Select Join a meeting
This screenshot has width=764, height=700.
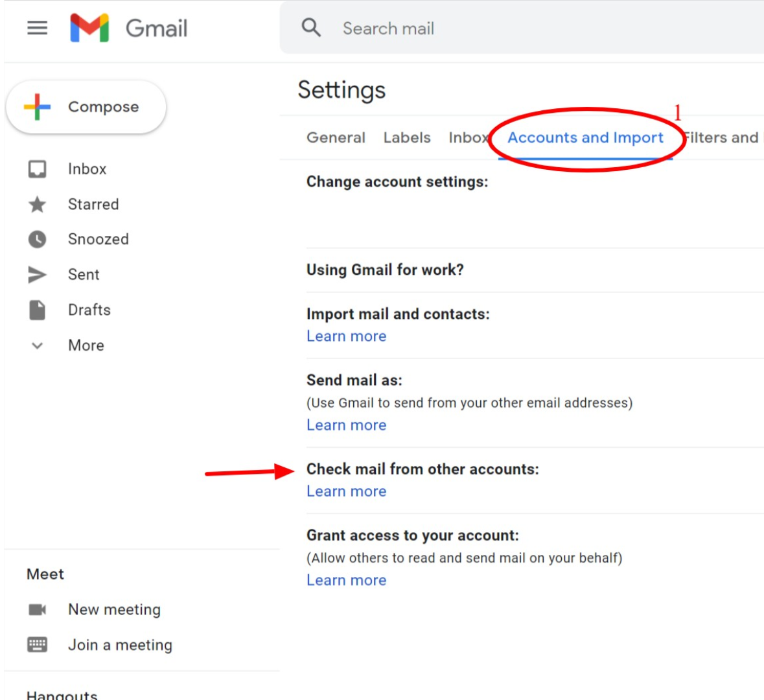coord(120,645)
